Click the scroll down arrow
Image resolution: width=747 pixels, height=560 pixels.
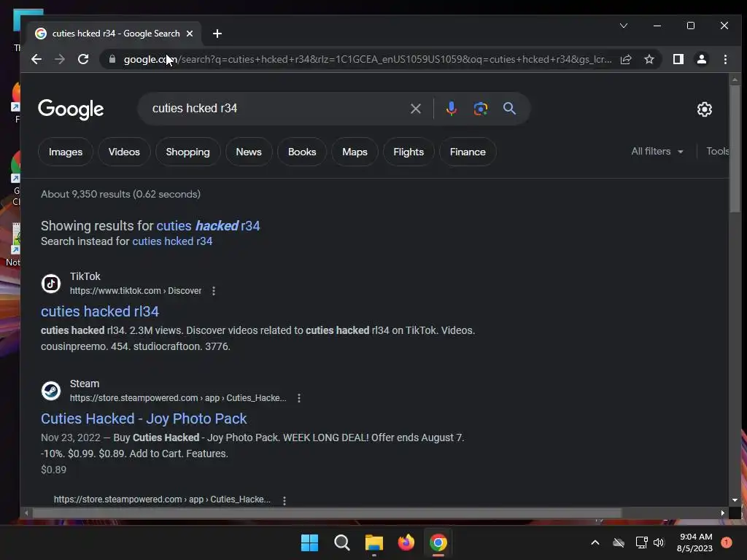(x=735, y=500)
